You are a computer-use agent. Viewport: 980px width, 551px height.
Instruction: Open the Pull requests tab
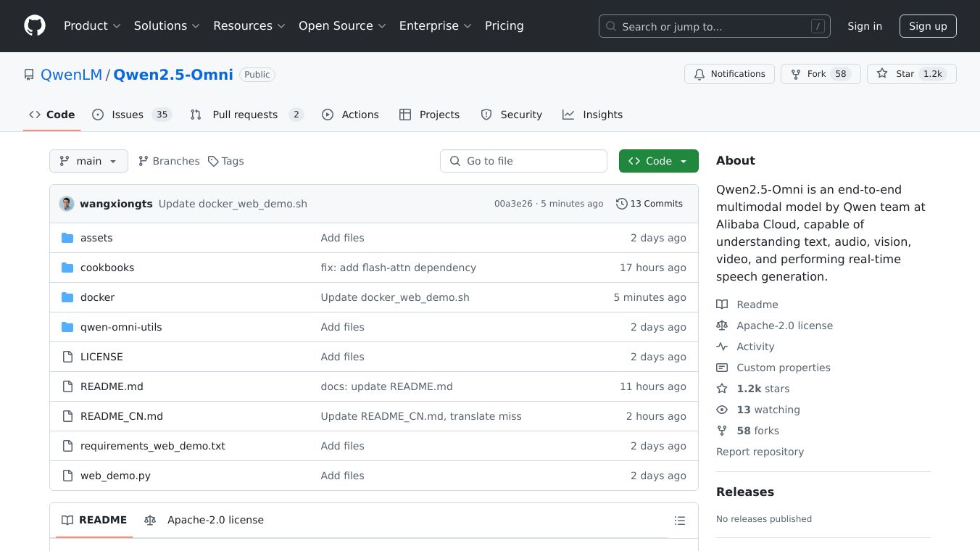(x=246, y=115)
